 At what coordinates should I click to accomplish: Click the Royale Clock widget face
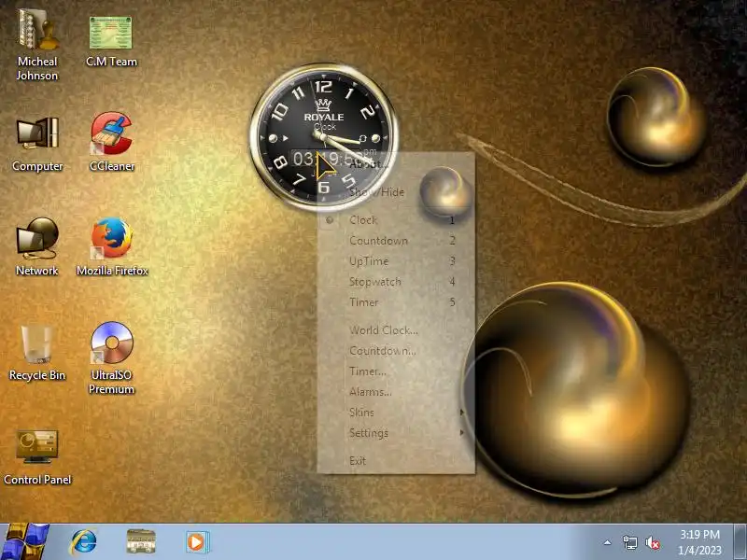[324, 137]
